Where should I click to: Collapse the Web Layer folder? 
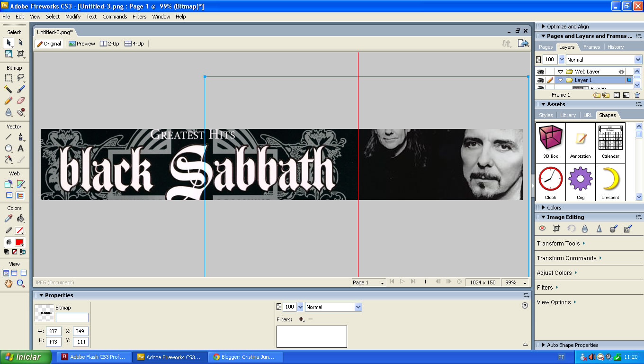click(560, 72)
